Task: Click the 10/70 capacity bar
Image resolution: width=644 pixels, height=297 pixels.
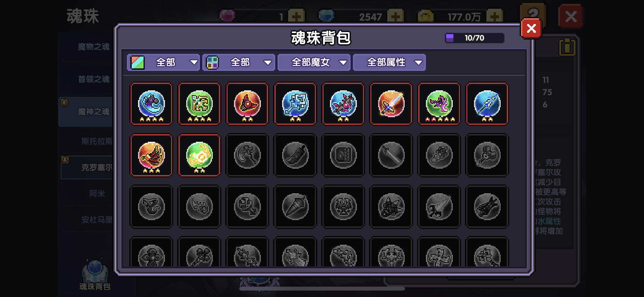Action: (x=474, y=38)
